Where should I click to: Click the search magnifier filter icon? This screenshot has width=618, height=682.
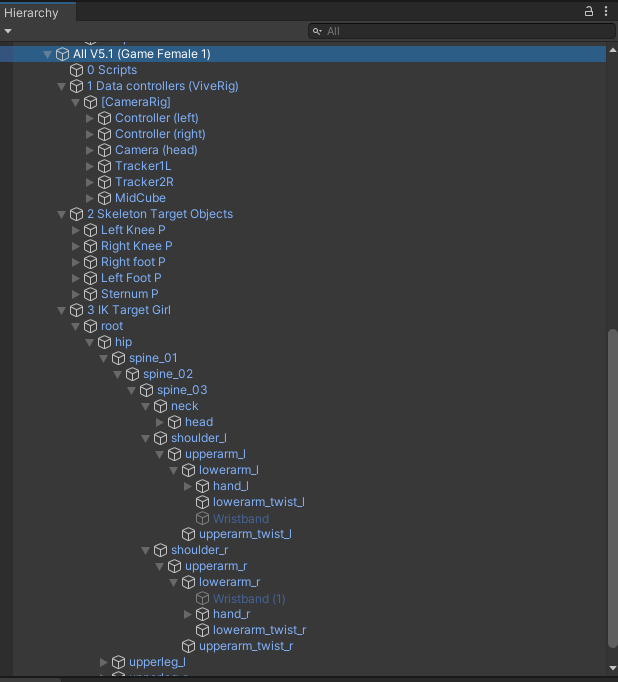317,31
